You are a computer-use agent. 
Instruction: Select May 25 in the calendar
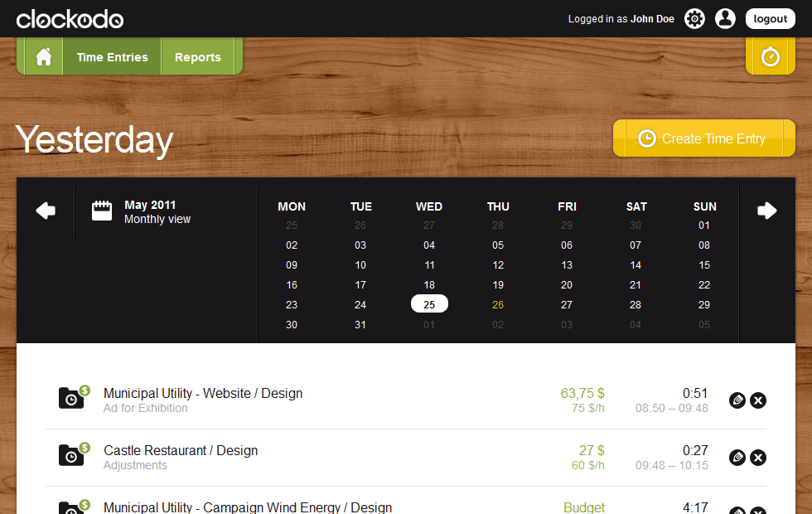tap(429, 305)
